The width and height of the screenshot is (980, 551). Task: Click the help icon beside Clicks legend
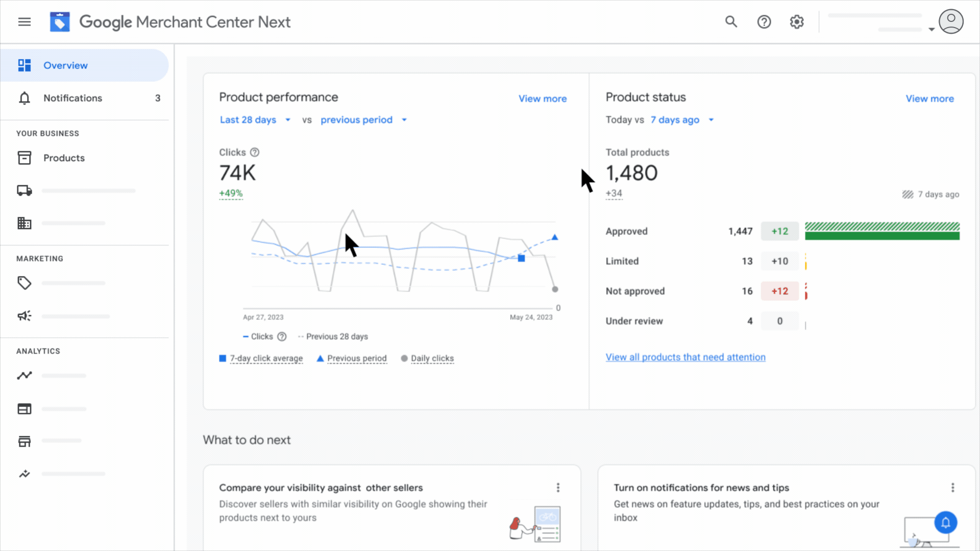282,337
